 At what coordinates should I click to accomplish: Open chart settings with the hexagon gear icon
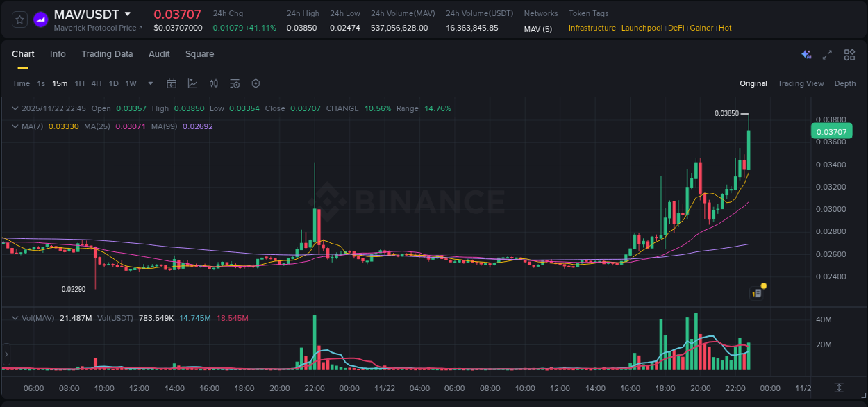click(x=256, y=83)
